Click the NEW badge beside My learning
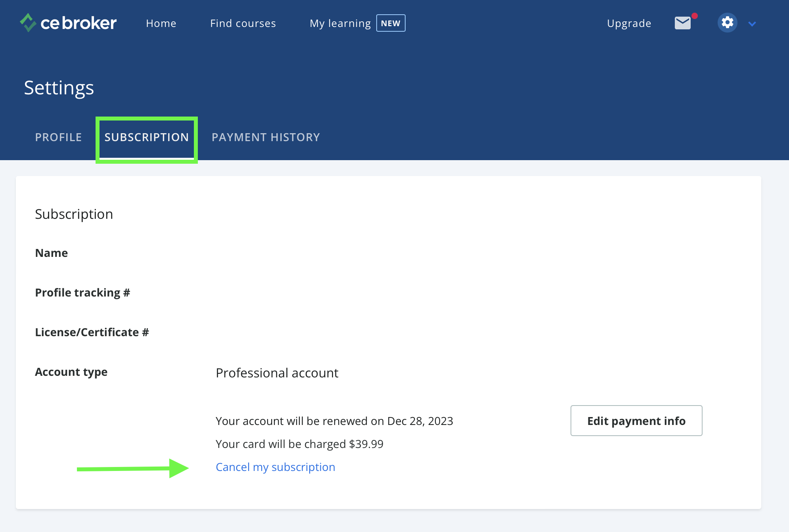This screenshot has height=532, width=789. [x=391, y=23]
